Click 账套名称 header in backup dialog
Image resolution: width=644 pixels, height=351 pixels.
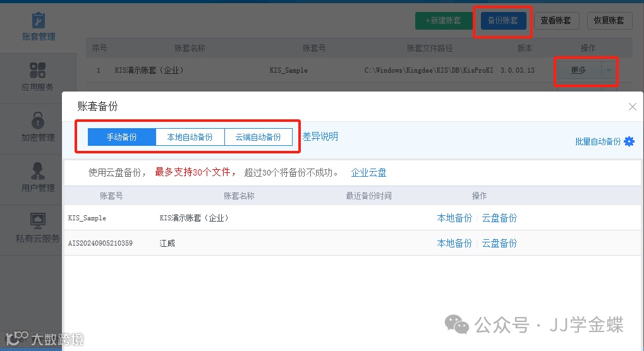pyautogui.click(x=239, y=196)
